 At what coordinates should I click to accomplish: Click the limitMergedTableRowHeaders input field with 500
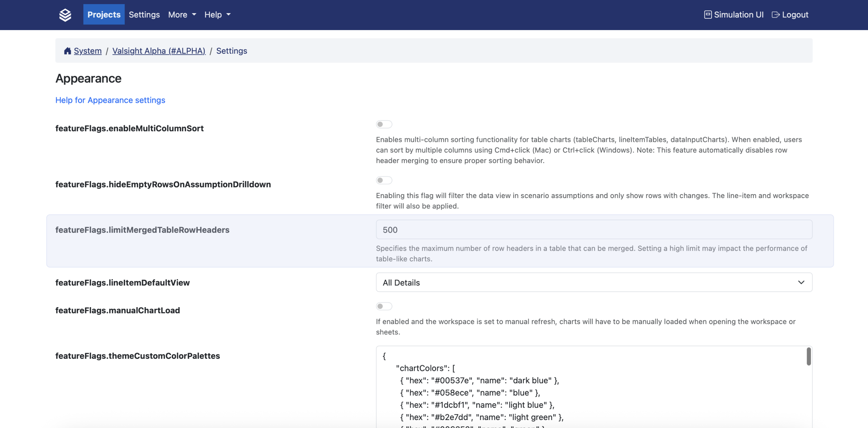tap(594, 230)
